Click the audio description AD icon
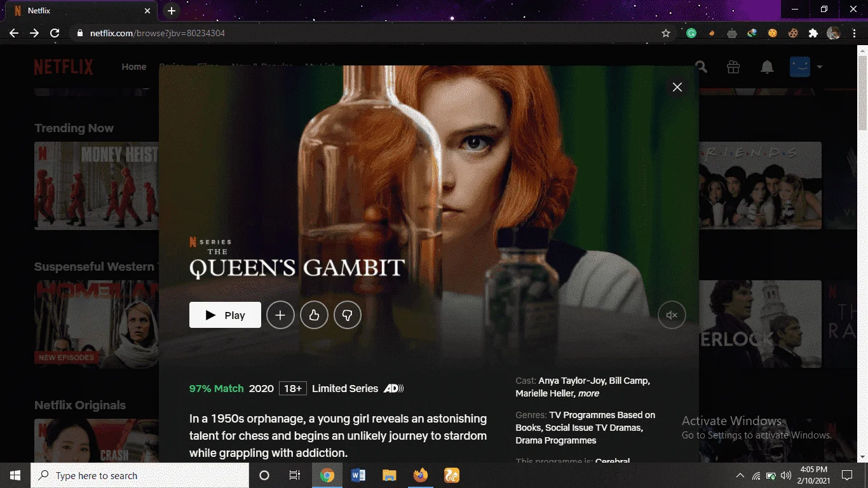Image resolution: width=868 pixels, height=488 pixels. pos(394,388)
